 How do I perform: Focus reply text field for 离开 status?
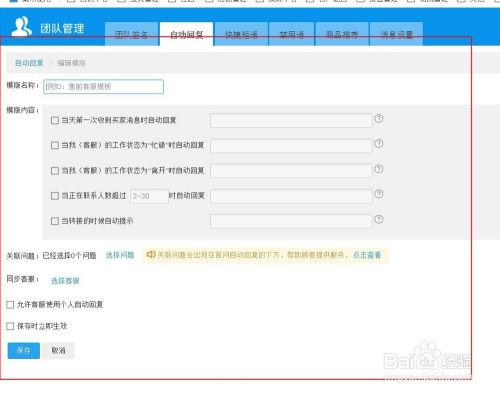click(291, 171)
